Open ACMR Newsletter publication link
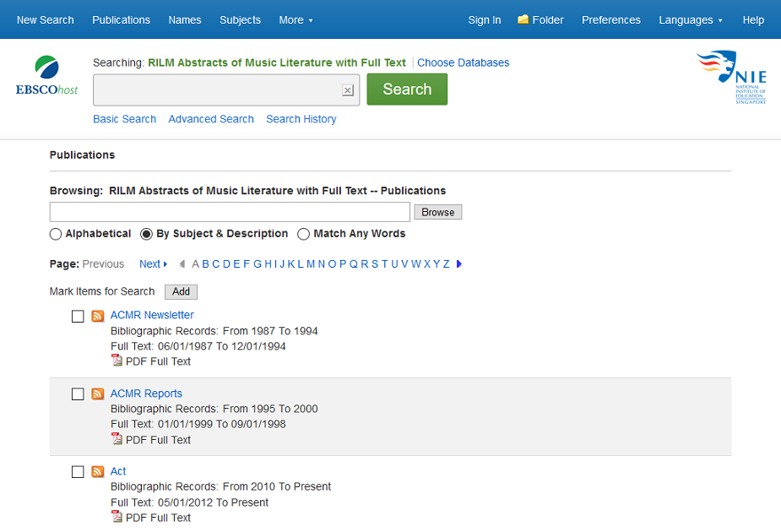 [152, 315]
